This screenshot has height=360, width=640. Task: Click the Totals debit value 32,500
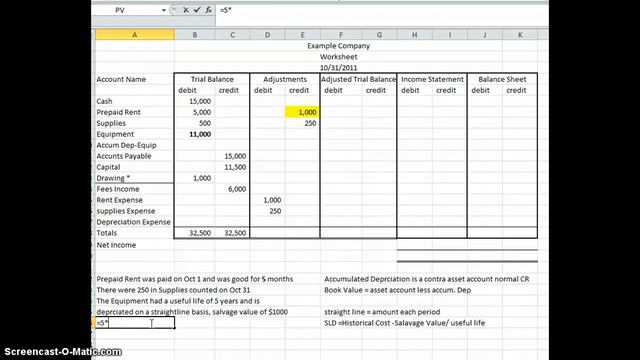200,233
